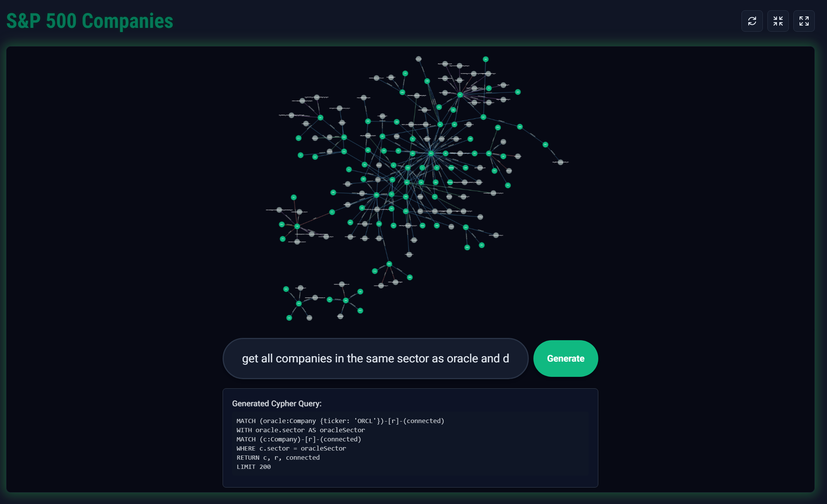Click the first MATCH line with ticker 'ORCL'
The image size is (827, 504).
340,421
